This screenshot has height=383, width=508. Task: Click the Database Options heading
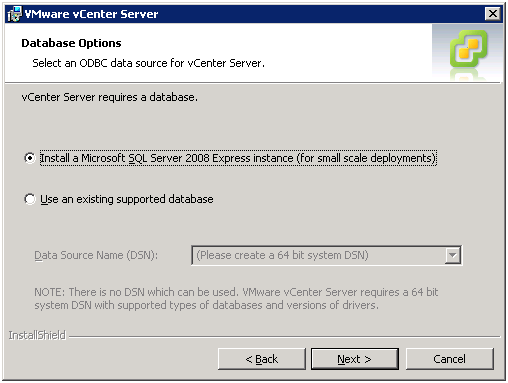tap(71, 43)
